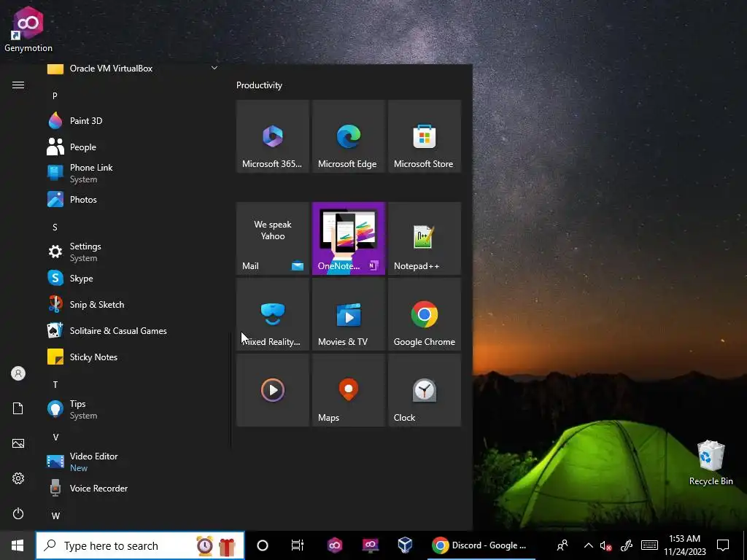Open Solitaire & Casual Games
The height and width of the screenshot is (560, 747).
click(134, 330)
